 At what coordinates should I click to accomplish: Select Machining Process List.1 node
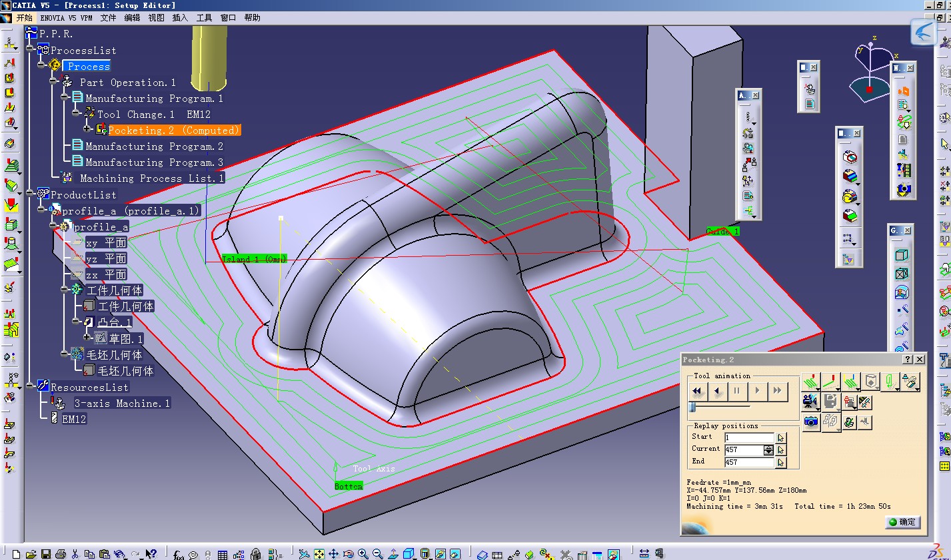click(152, 178)
